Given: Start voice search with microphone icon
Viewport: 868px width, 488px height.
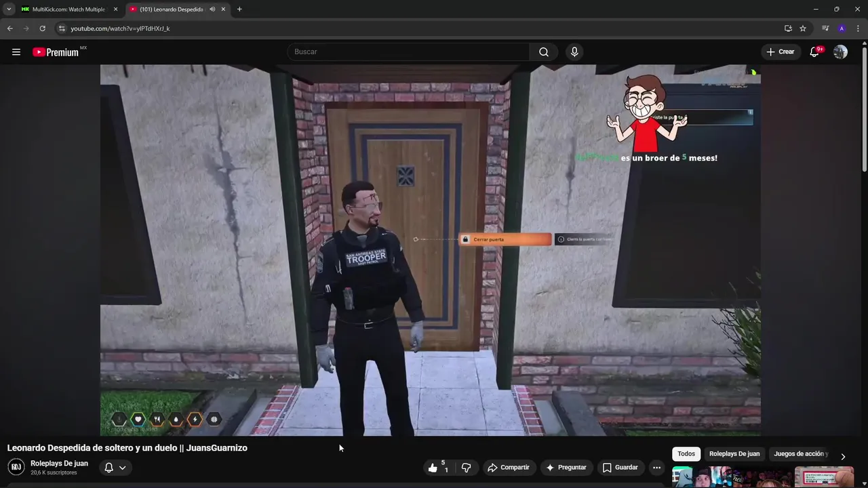Looking at the screenshot, I should coord(574,52).
